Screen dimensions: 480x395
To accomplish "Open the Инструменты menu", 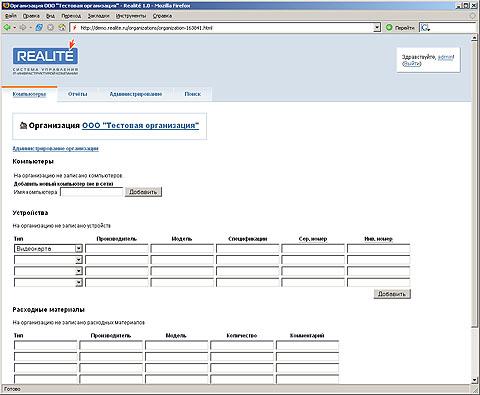I will tap(131, 16).
